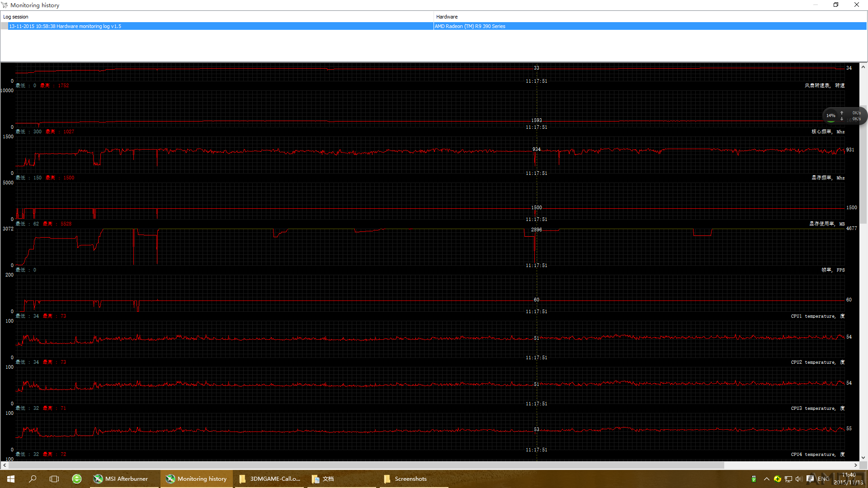Select Monitoring history taskbar button
868x488 pixels.
pyautogui.click(x=197, y=479)
